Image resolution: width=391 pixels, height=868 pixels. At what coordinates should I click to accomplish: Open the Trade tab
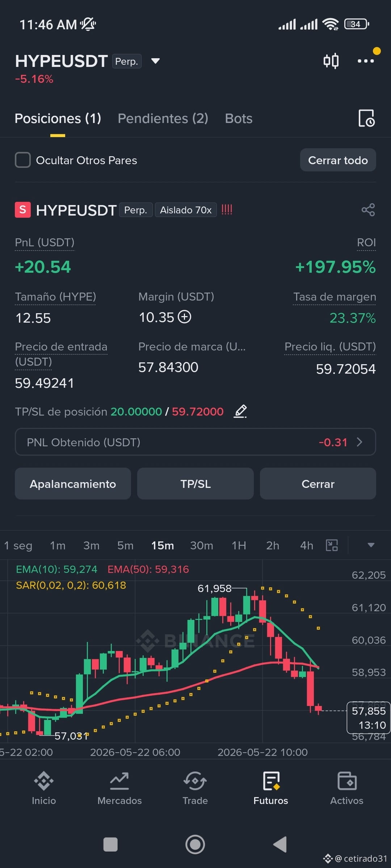click(x=195, y=788)
